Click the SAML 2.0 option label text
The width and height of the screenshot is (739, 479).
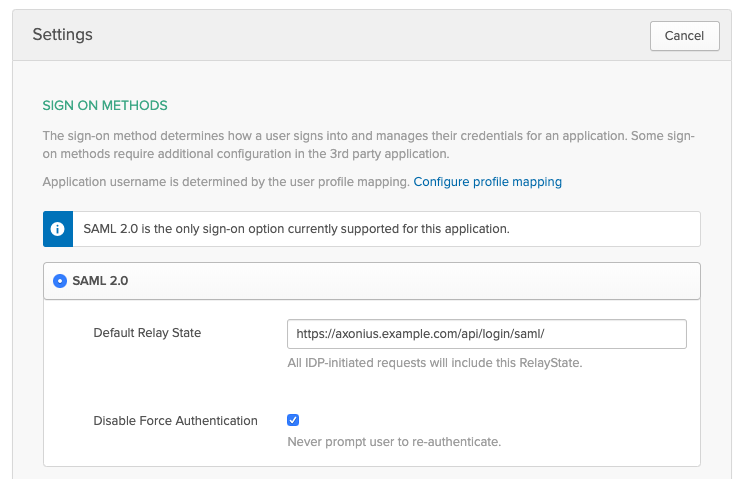pyautogui.click(x=100, y=281)
